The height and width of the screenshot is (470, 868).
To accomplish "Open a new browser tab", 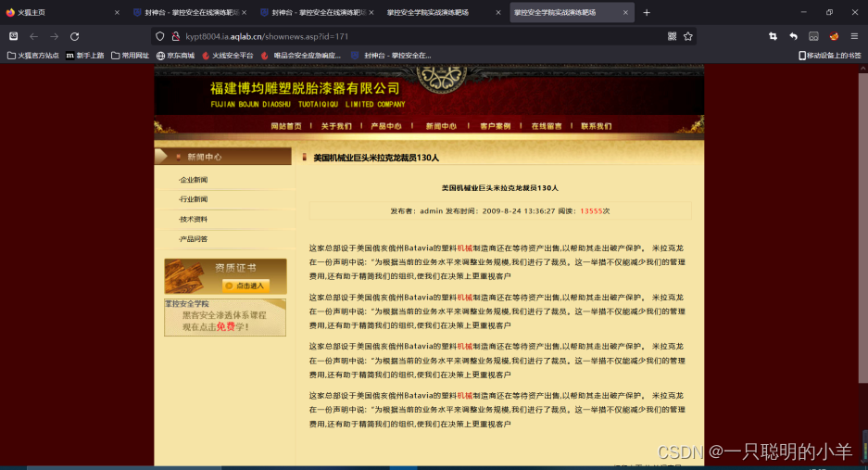I will click(x=647, y=12).
